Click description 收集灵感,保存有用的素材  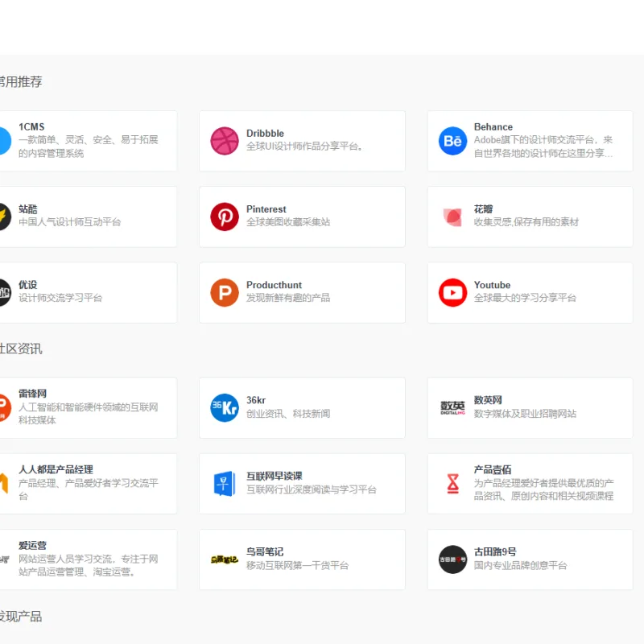pyautogui.click(x=526, y=222)
